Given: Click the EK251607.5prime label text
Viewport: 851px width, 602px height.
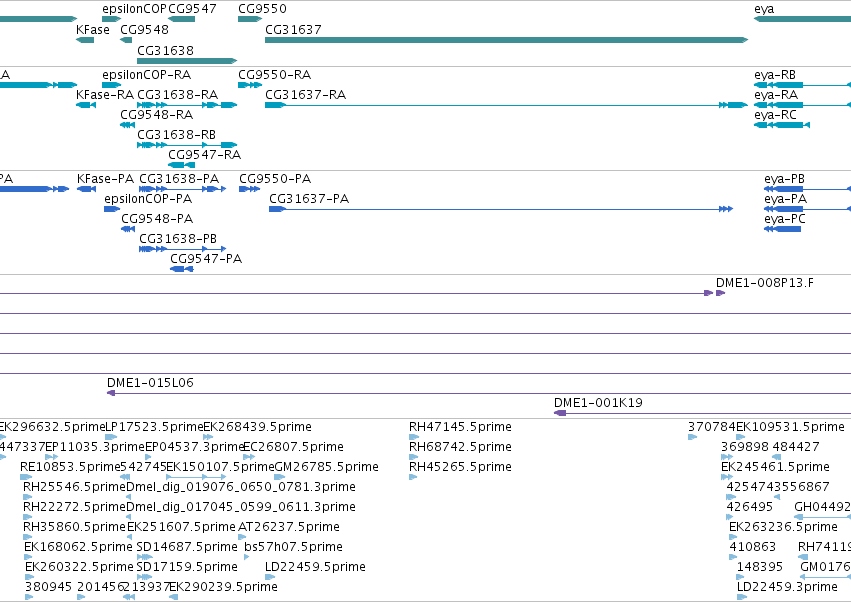Looking at the screenshot, I should tap(181, 527).
